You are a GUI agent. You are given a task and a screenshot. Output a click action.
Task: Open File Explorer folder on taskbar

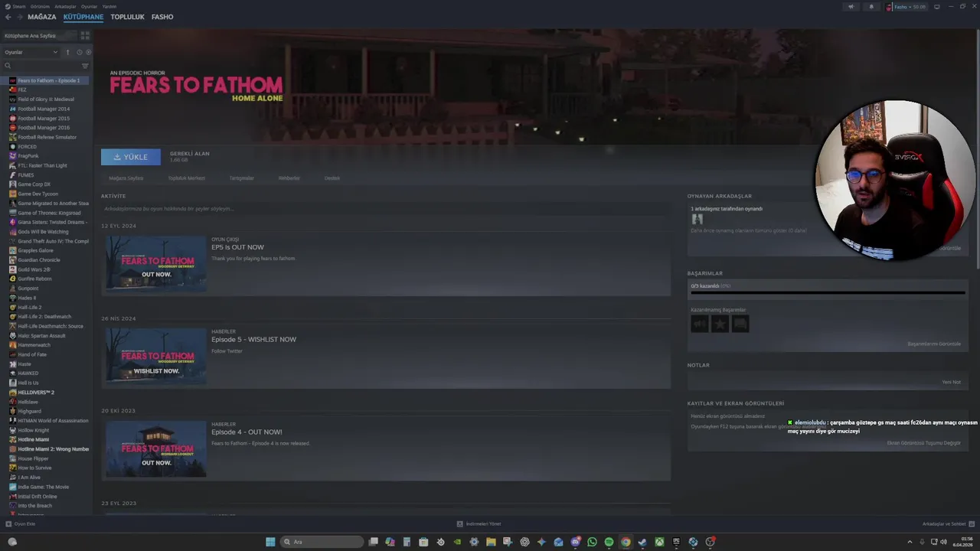(x=491, y=542)
